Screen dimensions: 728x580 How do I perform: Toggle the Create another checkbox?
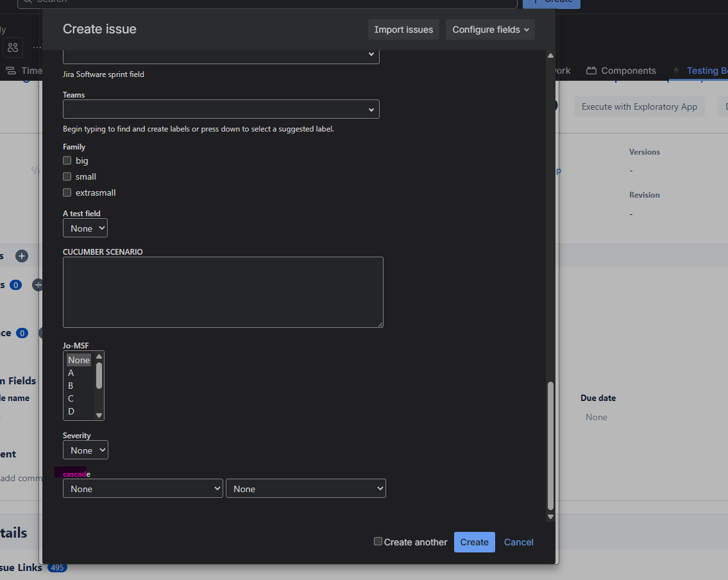(x=378, y=542)
